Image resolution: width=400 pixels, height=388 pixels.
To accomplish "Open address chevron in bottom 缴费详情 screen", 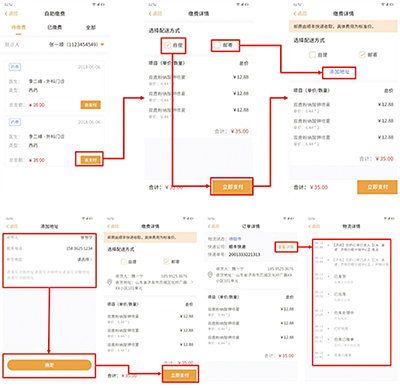I will [192, 282].
